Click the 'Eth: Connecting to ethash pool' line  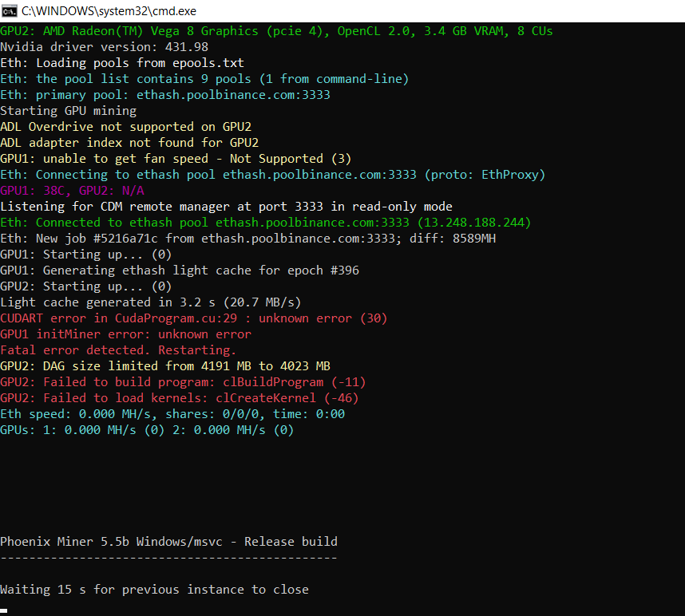[x=272, y=175]
